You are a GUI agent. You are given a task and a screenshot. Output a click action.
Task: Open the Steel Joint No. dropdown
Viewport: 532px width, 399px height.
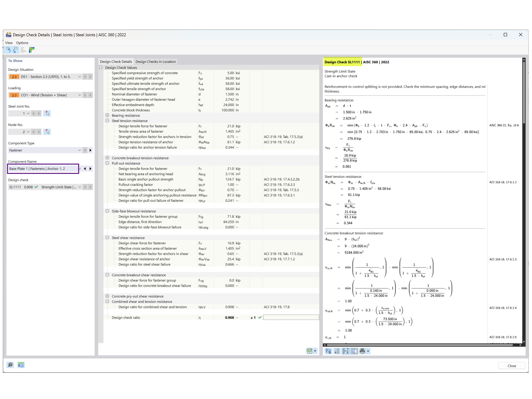(28, 113)
